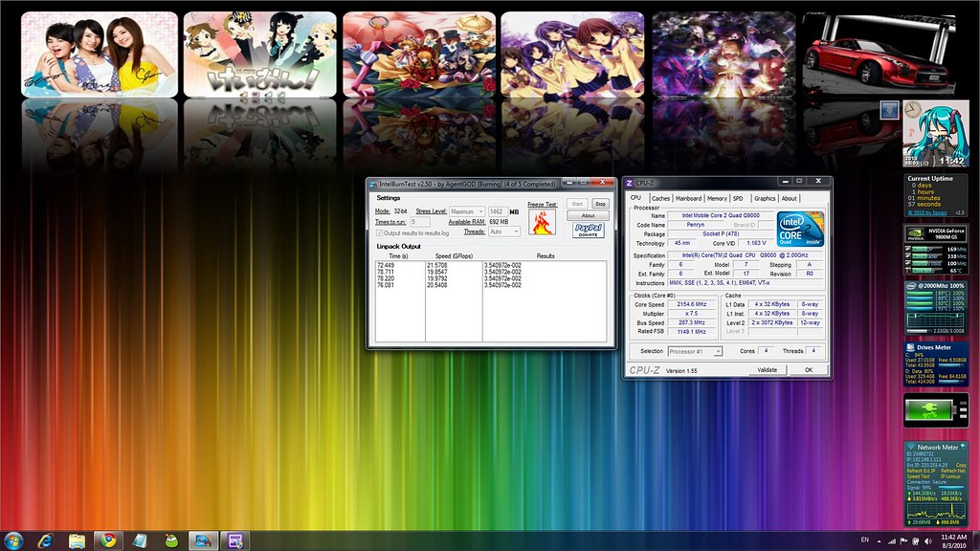Click the Intel Core 2 Quad logo

(x=800, y=229)
